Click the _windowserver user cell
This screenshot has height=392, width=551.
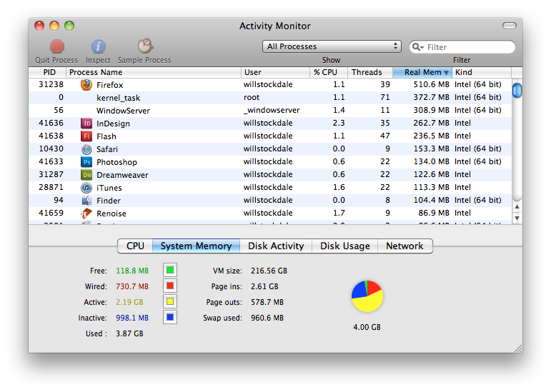[272, 110]
